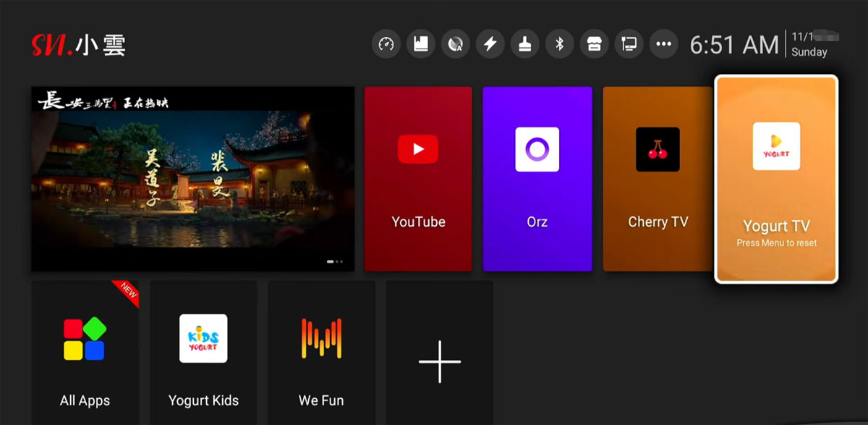The image size is (868, 425).
Task: Open the circular wallpaper icon with letter A
Action: pyautogui.click(x=456, y=44)
